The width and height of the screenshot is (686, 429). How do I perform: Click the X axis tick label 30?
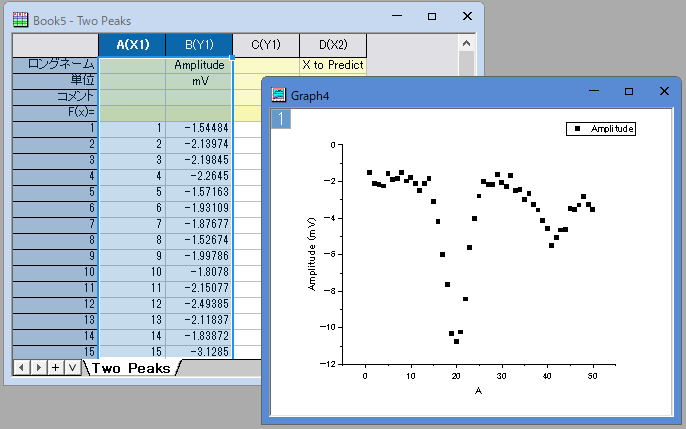(501, 376)
